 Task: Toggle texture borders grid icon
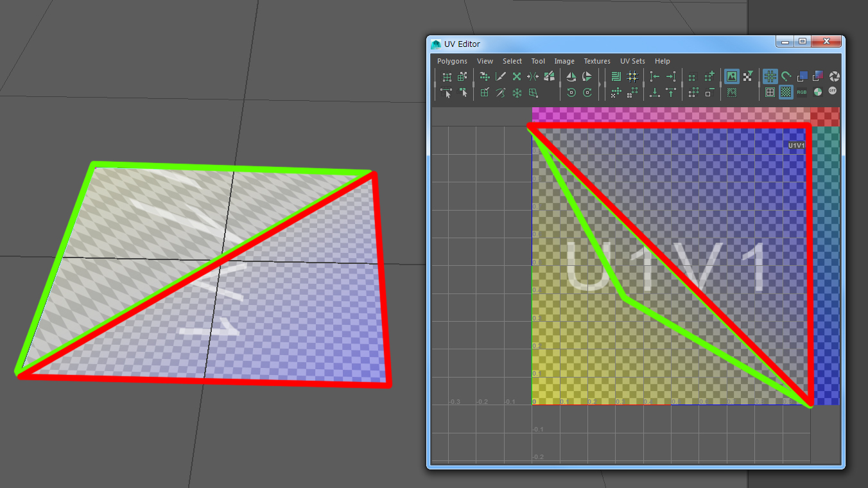[x=770, y=92]
